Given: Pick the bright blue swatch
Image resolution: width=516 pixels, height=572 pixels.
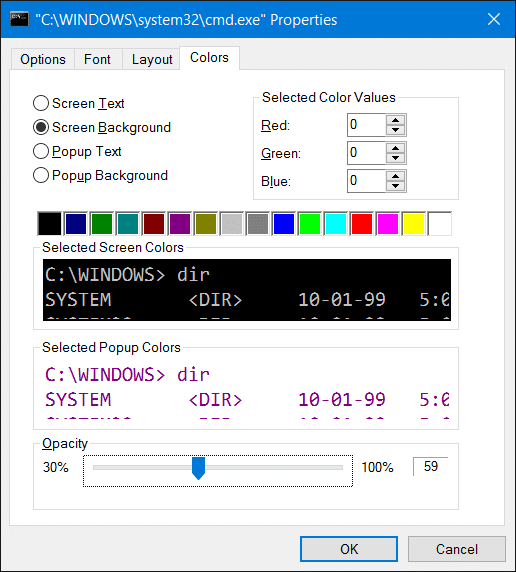Looking at the screenshot, I should [x=284, y=224].
